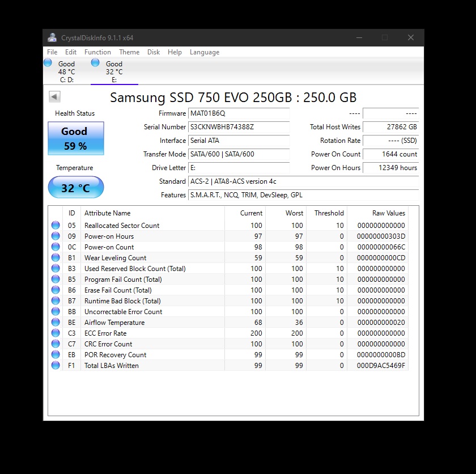Click the Attribute Name column header
The height and width of the screenshot is (474, 476).
point(152,213)
